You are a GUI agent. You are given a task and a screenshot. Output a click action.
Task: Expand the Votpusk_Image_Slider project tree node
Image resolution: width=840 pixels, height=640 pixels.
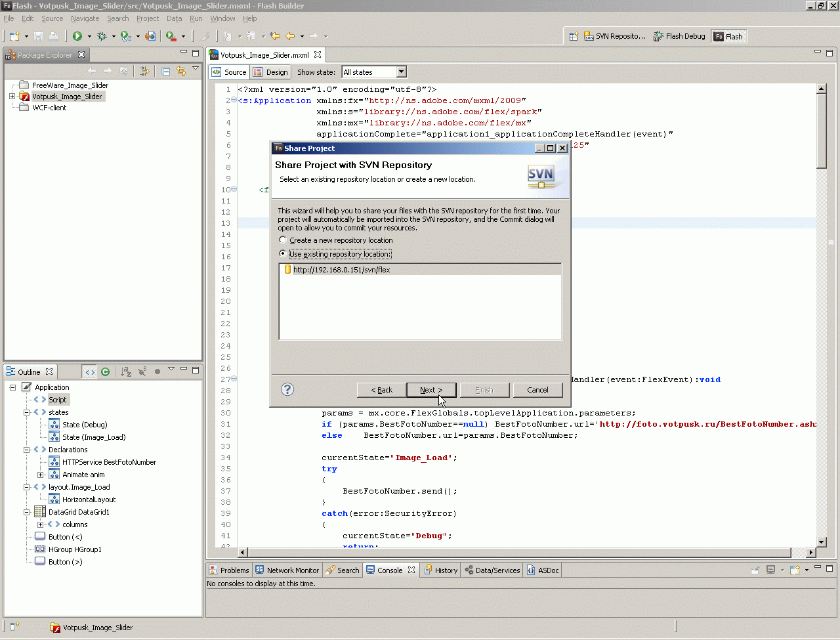pyautogui.click(x=12, y=96)
